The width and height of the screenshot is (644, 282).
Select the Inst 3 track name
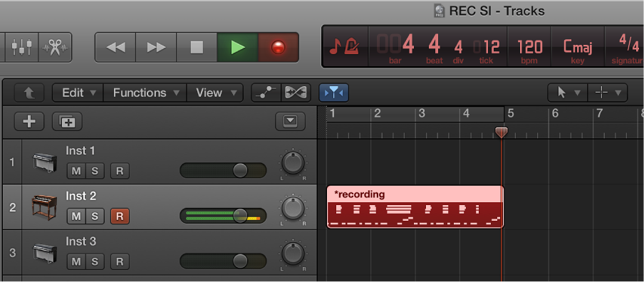(81, 241)
